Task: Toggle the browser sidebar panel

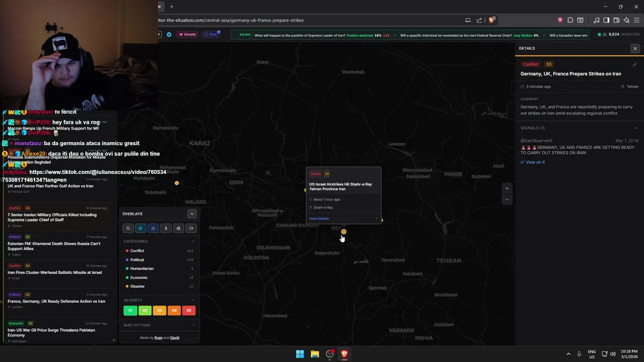Action: click(x=606, y=20)
